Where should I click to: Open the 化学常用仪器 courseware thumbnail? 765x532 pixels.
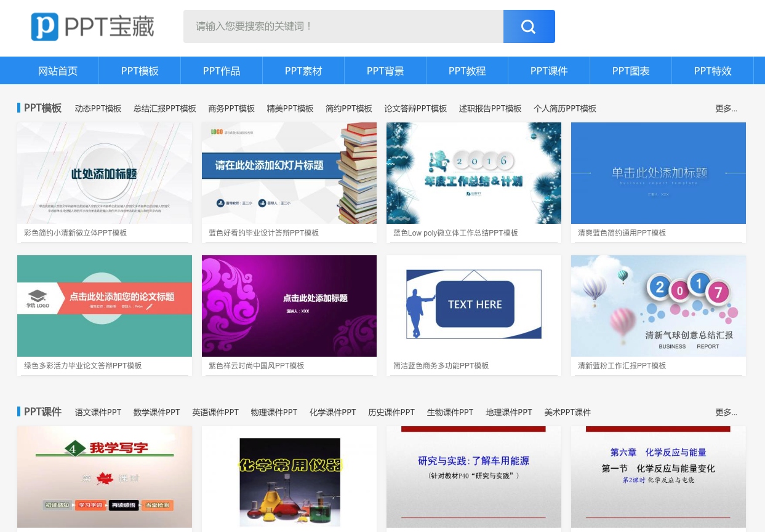point(289,477)
